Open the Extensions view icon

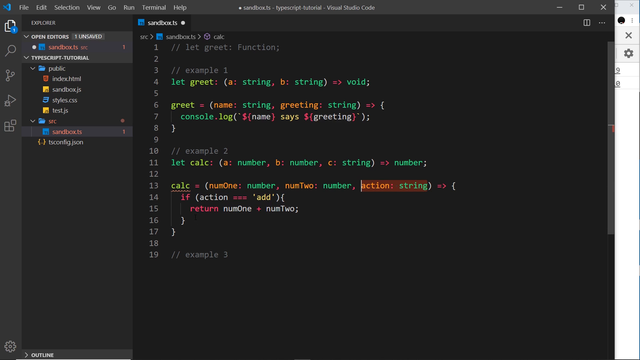[10, 125]
